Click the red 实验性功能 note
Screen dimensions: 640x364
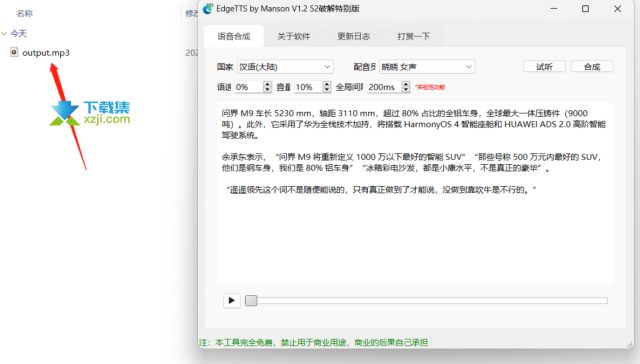430,87
